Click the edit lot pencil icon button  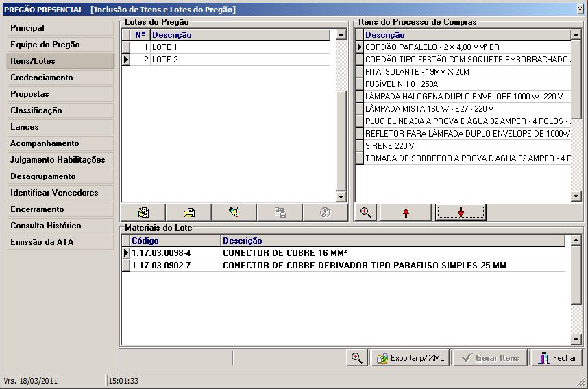(234, 213)
